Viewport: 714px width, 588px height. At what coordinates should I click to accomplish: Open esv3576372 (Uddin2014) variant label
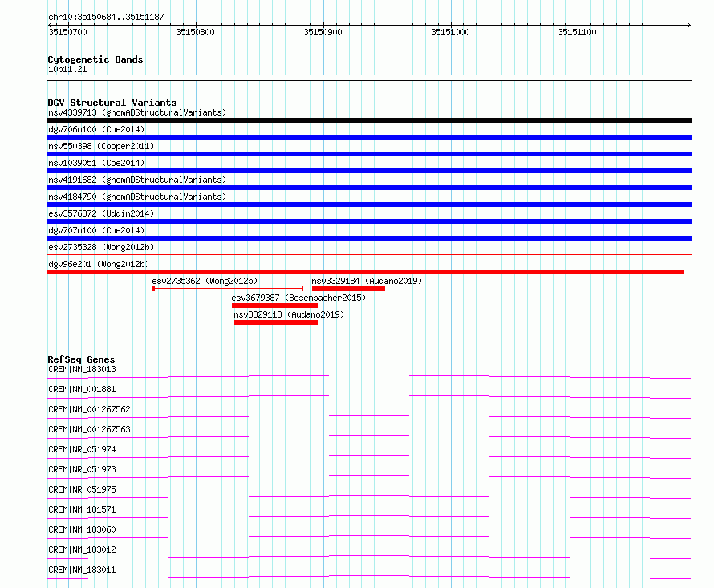101,213
